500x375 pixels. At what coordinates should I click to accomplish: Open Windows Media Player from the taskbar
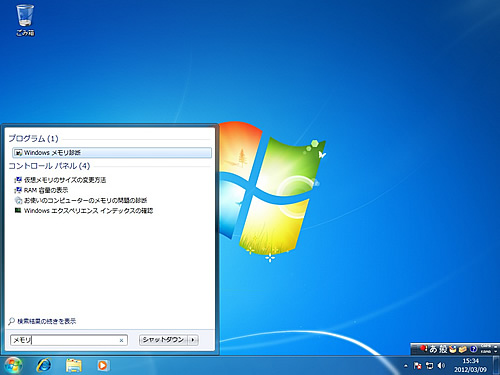[103, 365]
